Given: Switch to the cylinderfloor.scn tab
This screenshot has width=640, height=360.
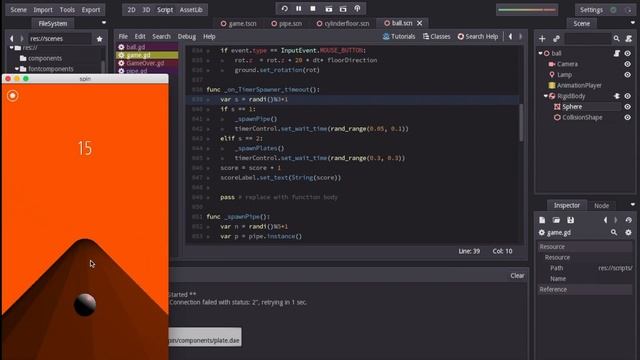Looking at the screenshot, I should pos(343,24).
